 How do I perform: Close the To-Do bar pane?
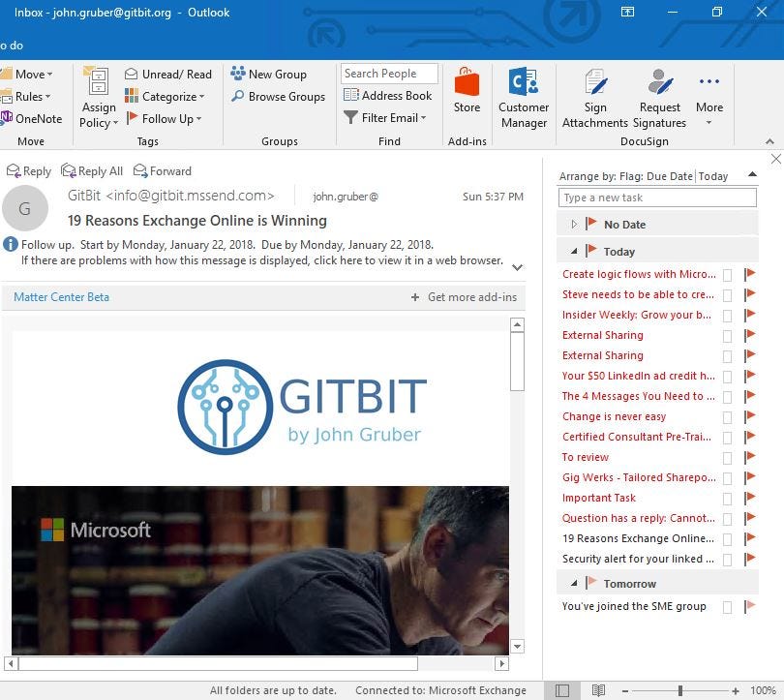775,159
